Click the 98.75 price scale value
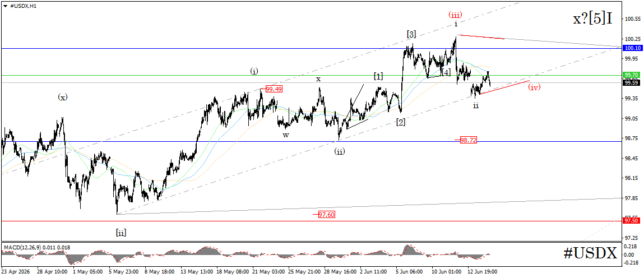This screenshot has width=644, height=278. coord(632,138)
